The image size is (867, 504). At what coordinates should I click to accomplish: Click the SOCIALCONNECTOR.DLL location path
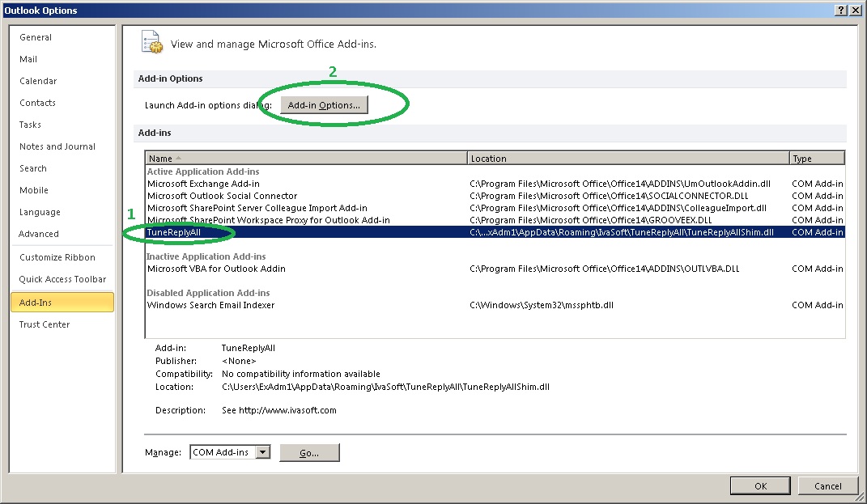(609, 196)
